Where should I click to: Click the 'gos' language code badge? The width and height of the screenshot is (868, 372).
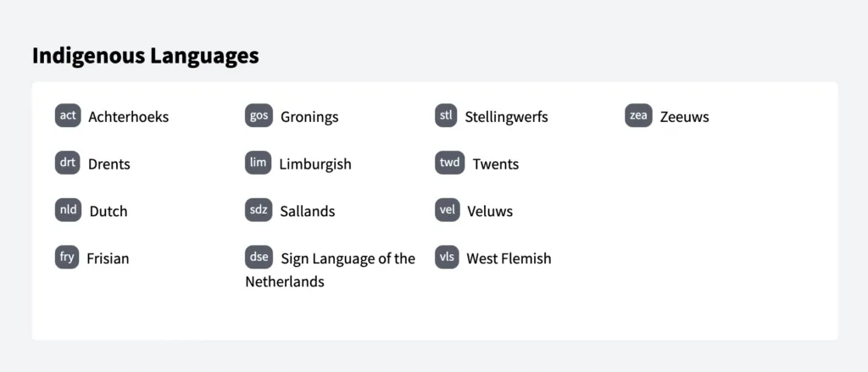coord(259,116)
